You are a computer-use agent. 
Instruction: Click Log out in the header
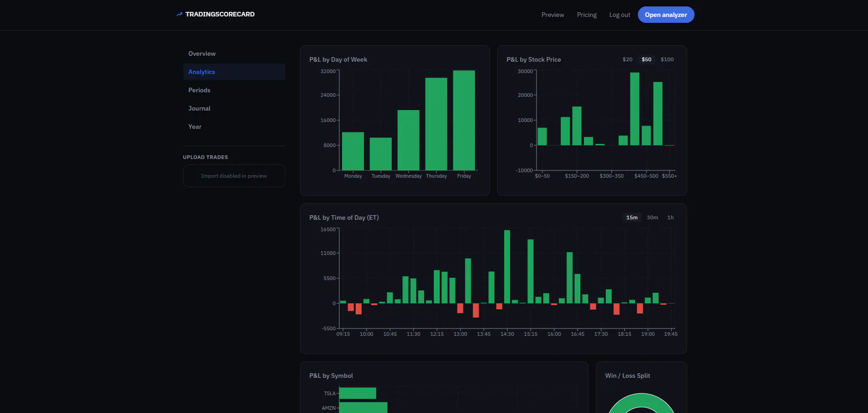click(x=620, y=15)
